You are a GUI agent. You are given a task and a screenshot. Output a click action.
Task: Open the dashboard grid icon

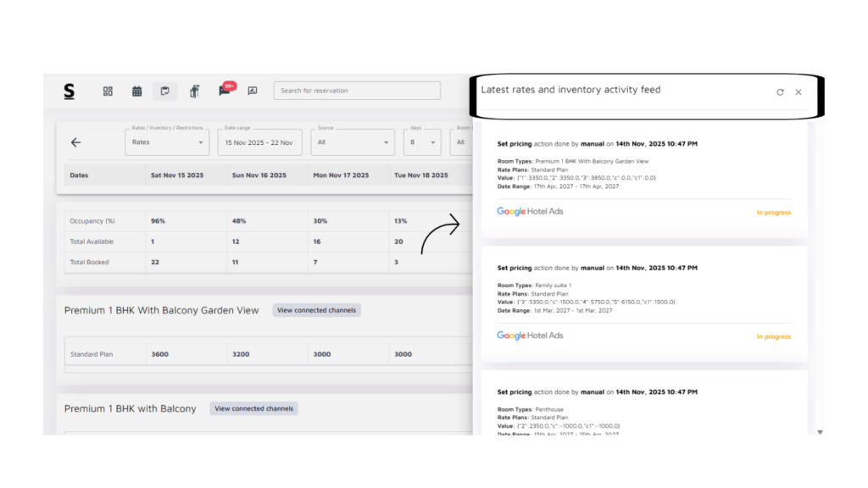108,91
